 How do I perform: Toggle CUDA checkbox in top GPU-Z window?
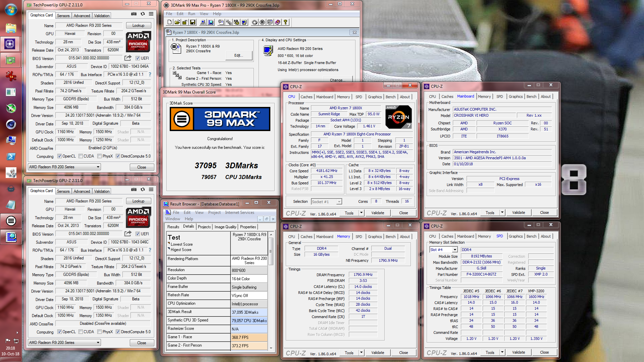click(80, 156)
